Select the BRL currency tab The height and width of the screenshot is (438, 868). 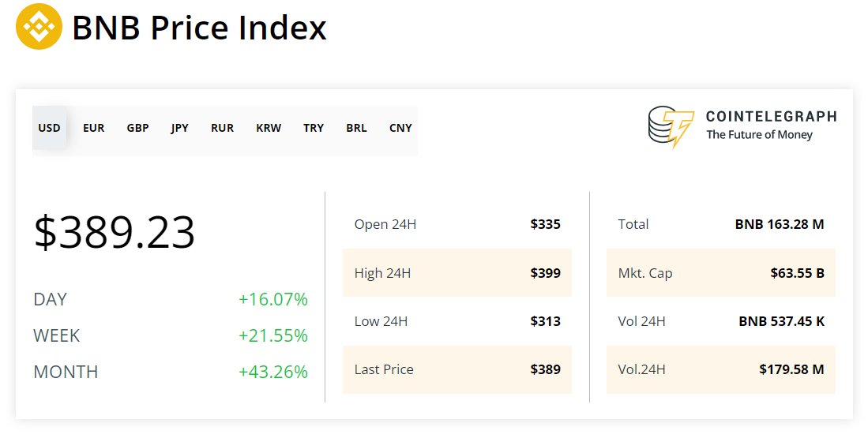click(356, 128)
